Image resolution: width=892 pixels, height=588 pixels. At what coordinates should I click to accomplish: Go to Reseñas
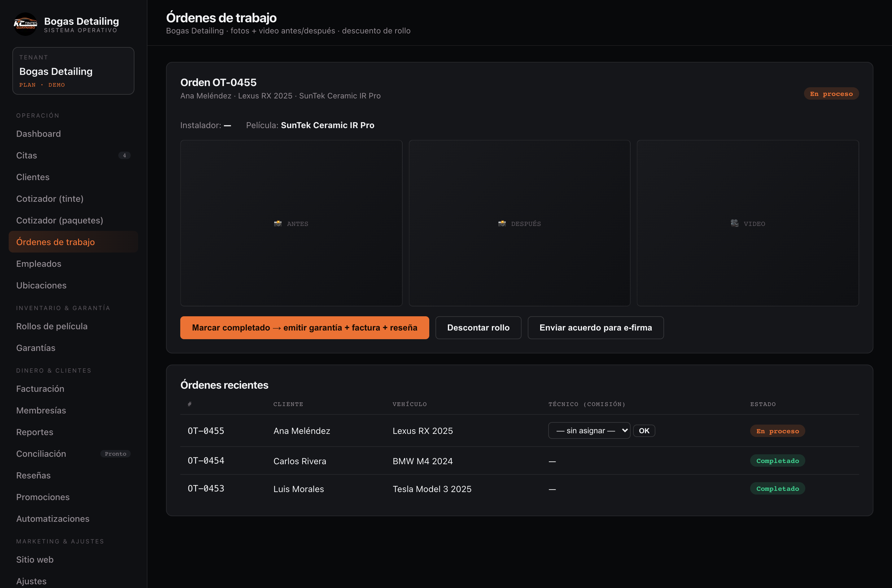pyautogui.click(x=73, y=475)
